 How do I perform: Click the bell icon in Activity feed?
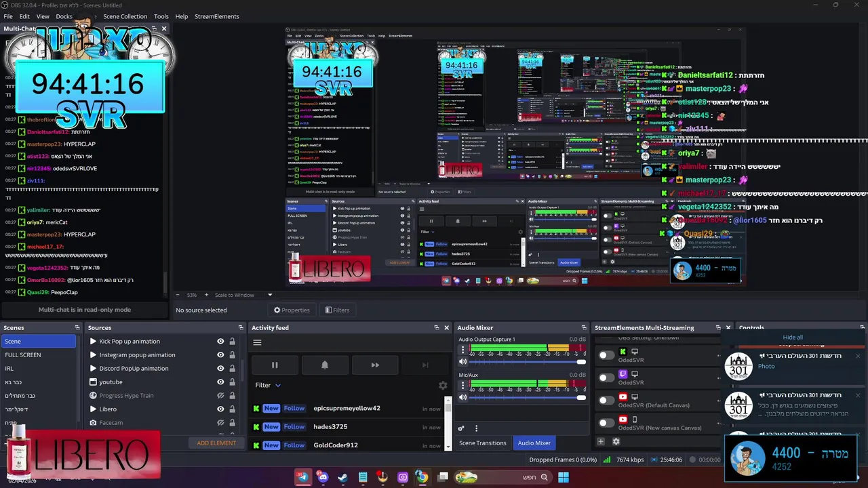(325, 365)
